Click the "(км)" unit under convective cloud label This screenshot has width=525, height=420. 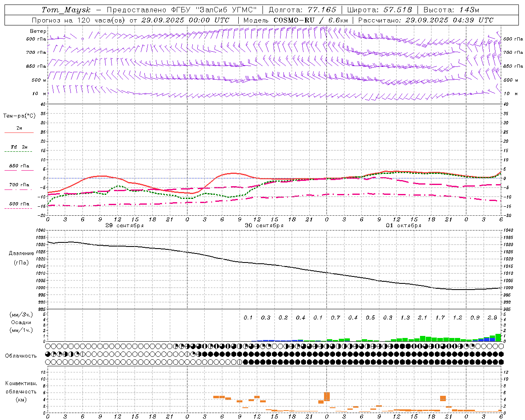21,399
